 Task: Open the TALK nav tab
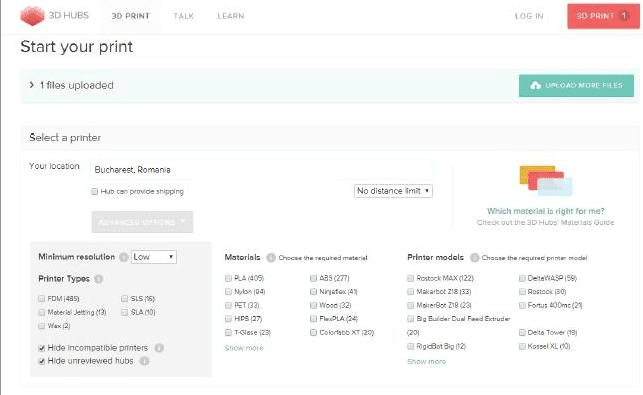(183, 16)
